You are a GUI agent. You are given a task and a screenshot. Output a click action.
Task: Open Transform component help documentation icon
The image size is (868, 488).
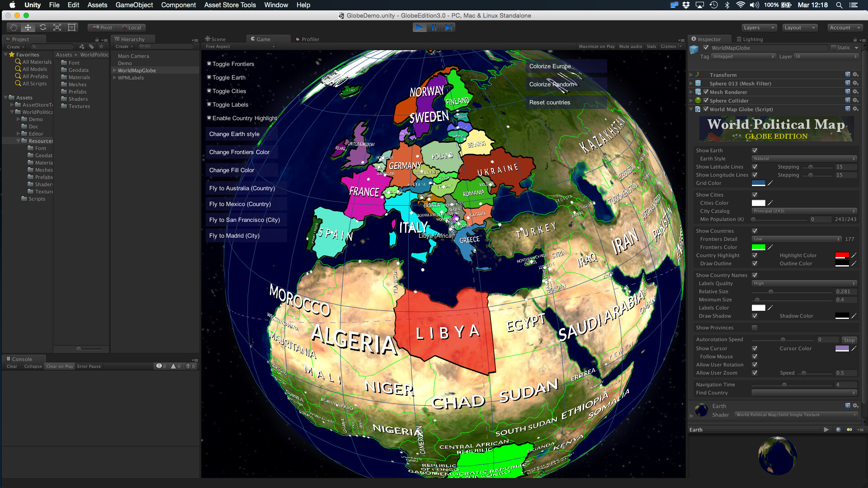[x=847, y=75]
